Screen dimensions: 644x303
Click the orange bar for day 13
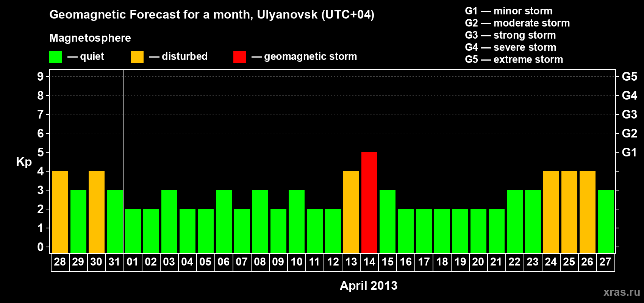tap(351, 212)
